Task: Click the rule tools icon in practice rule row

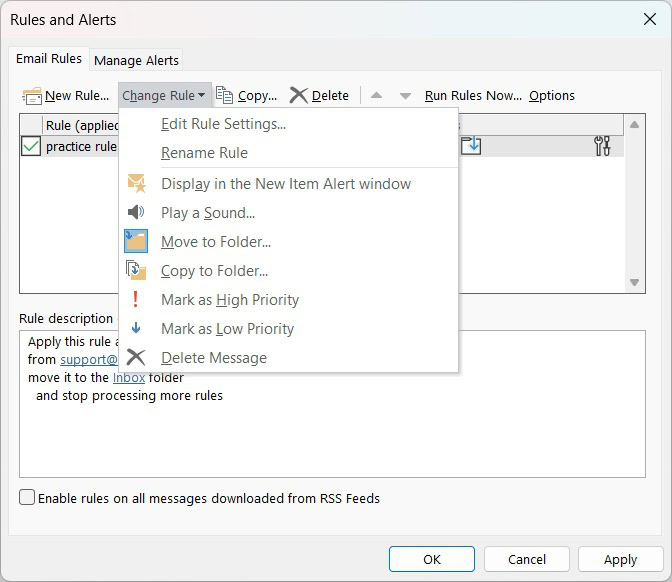Action: (x=602, y=146)
